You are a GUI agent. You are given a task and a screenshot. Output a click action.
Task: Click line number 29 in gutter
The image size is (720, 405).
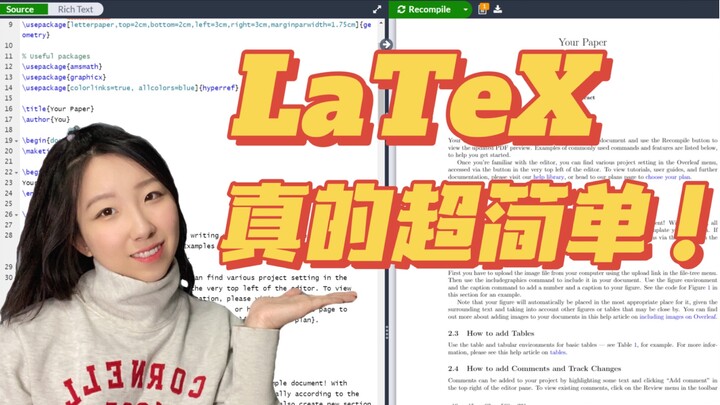8,267
